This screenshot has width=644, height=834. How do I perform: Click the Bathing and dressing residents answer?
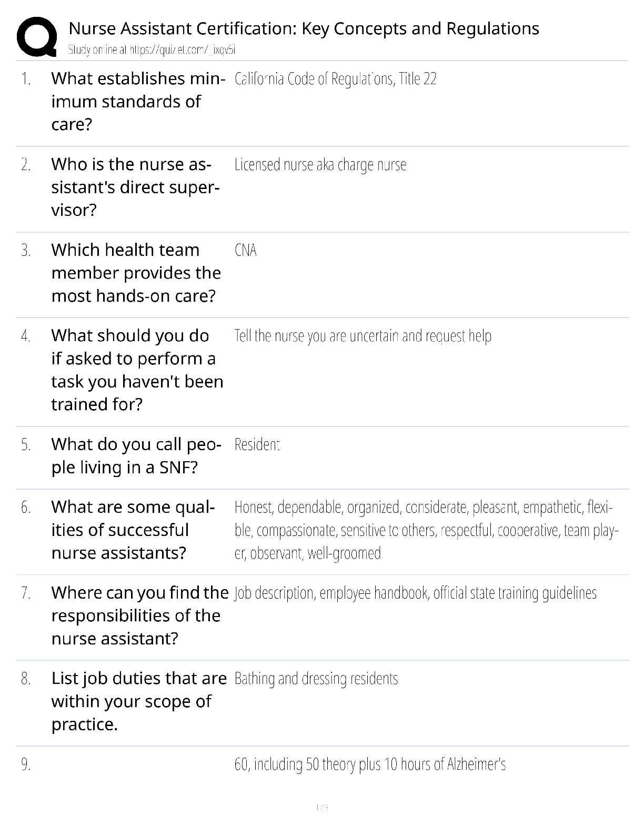[316, 679]
